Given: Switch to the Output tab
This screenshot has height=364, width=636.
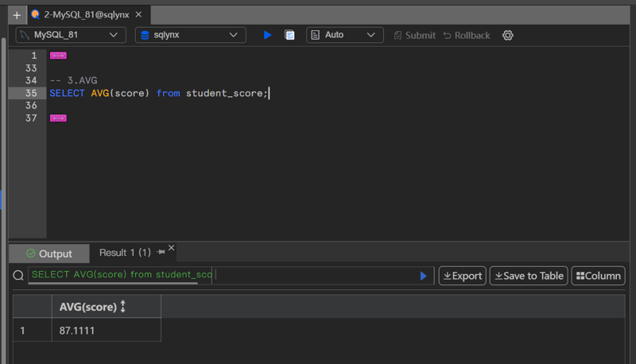Looking at the screenshot, I should [49, 254].
